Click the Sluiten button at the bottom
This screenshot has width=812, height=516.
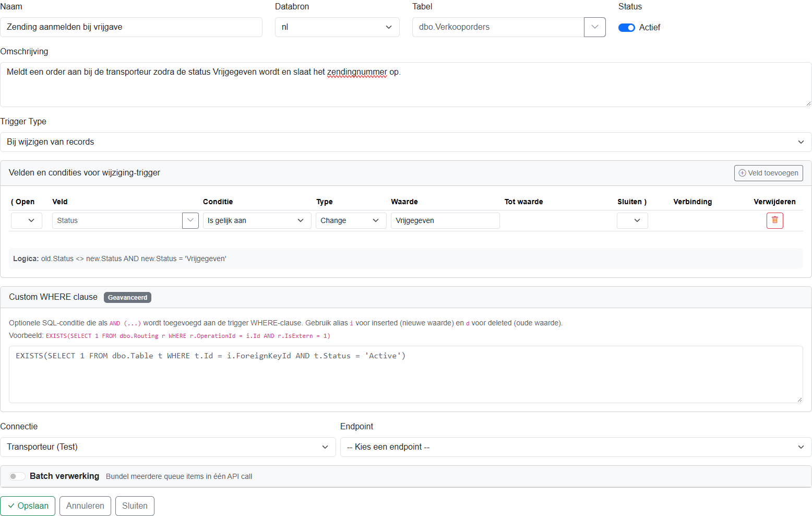(135, 506)
